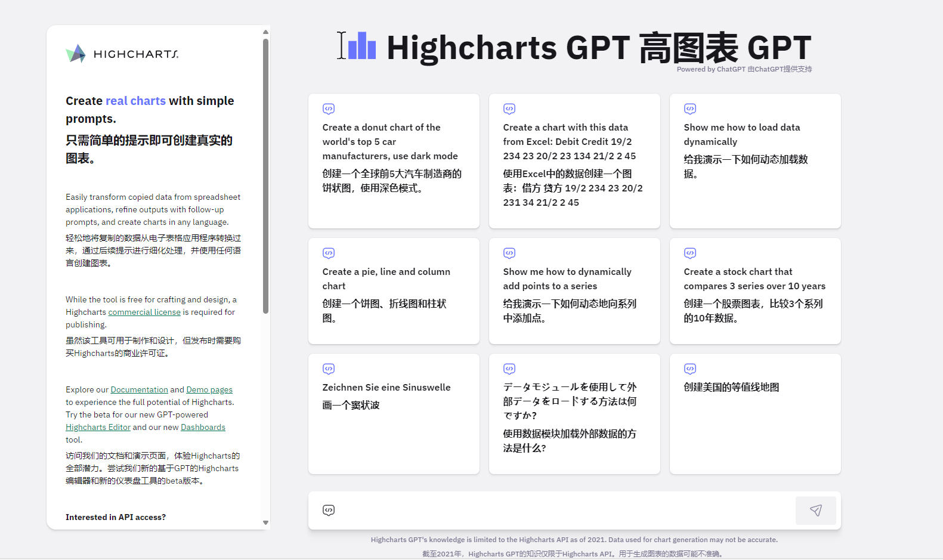Screen dimensions: 943x560
Task: Select the donut chart of car manufacturers prompt
Action: pyautogui.click(x=394, y=161)
